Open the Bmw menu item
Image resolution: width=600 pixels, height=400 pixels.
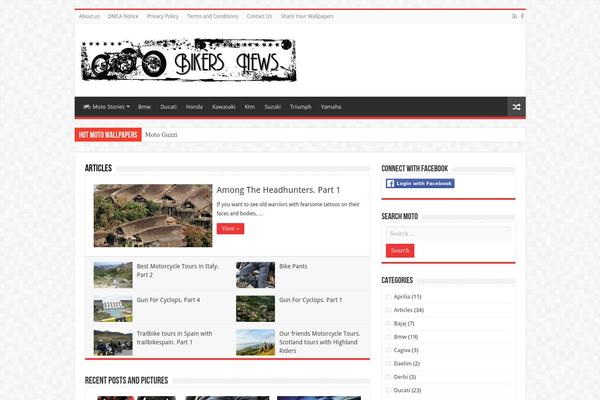click(144, 107)
